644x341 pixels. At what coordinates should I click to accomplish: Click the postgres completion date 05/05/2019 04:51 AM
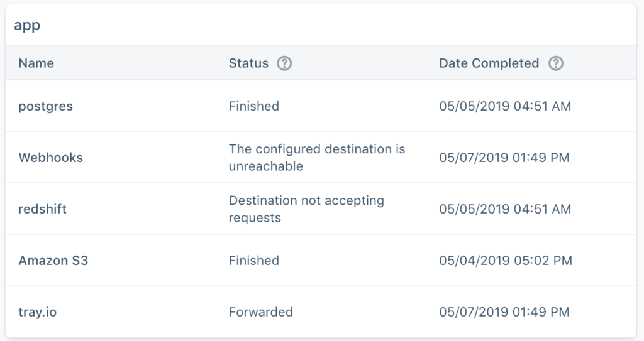pos(505,106)
